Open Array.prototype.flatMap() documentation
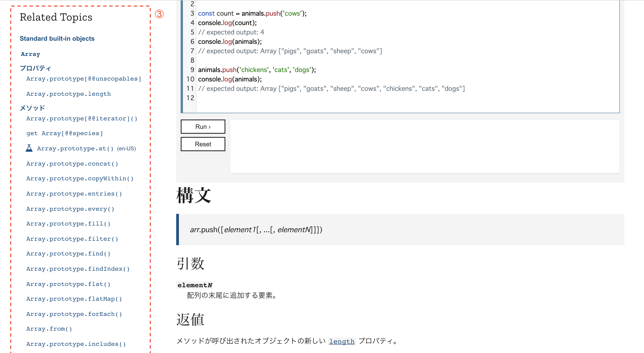The height and width of the screenshot is (353, 644). 74,299
